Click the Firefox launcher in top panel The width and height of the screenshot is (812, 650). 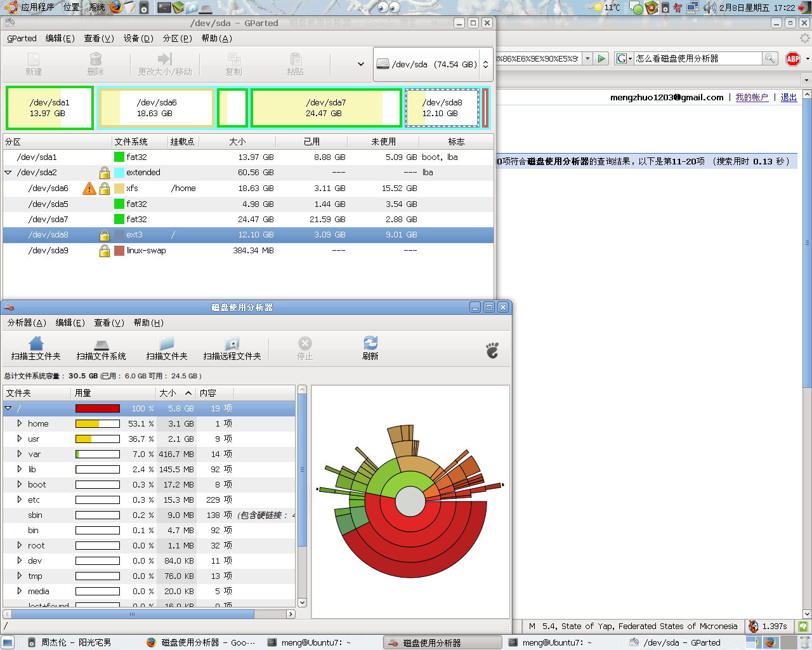tap(116, 7)
